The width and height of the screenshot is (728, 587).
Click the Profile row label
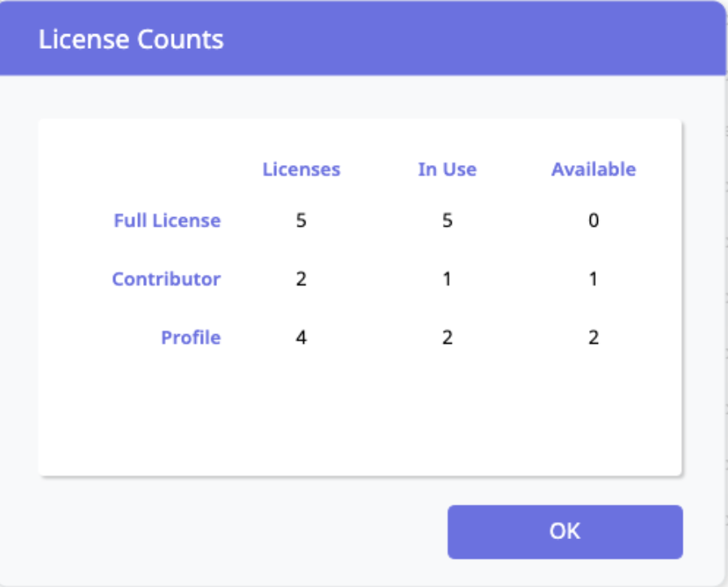(x=191, y=337)
